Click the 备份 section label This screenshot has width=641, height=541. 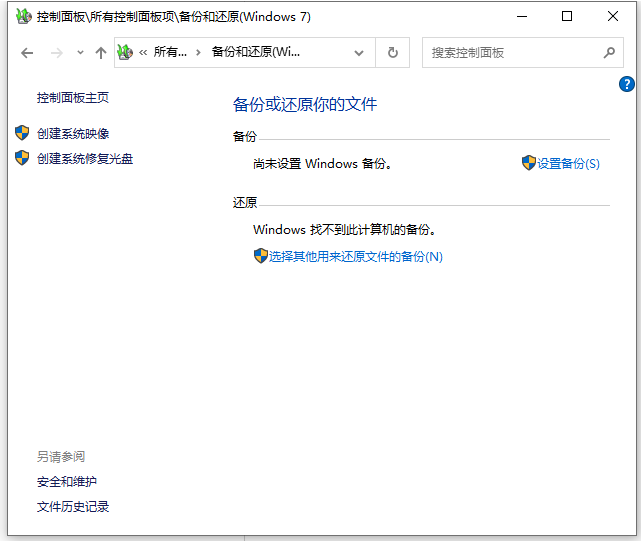(245, 136)
